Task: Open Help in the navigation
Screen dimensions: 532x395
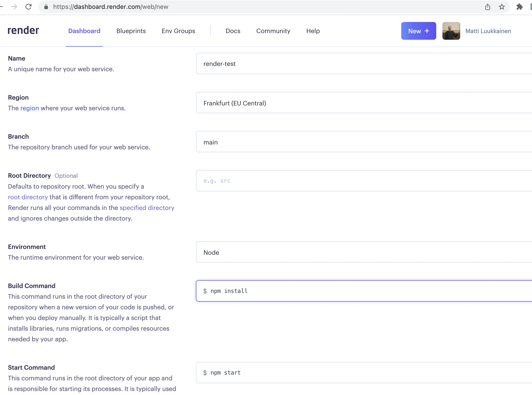Action: click(313, 31)
